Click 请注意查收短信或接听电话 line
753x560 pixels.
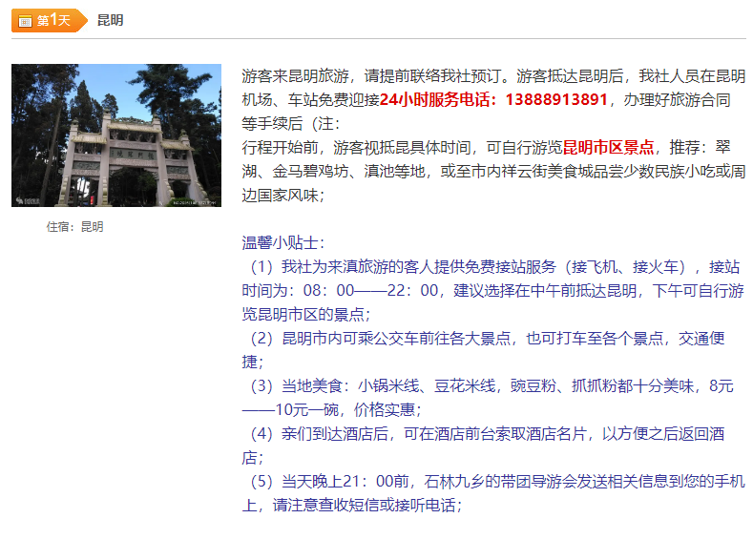tap(366, 506)
